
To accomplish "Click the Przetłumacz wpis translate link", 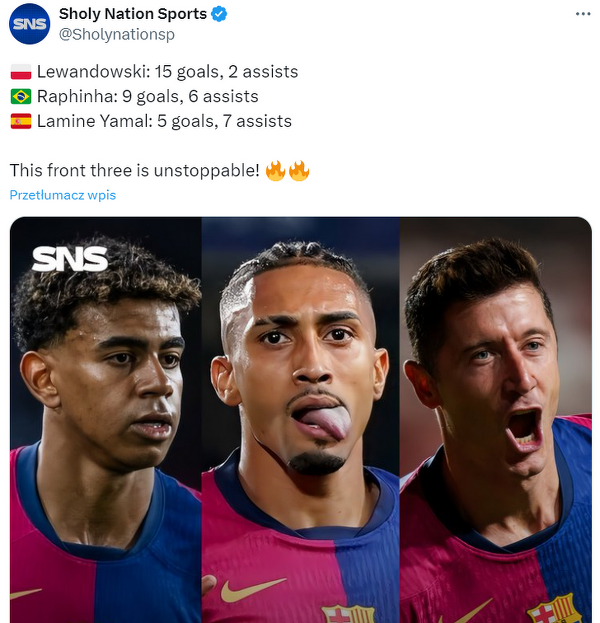I will click(63, 195).
